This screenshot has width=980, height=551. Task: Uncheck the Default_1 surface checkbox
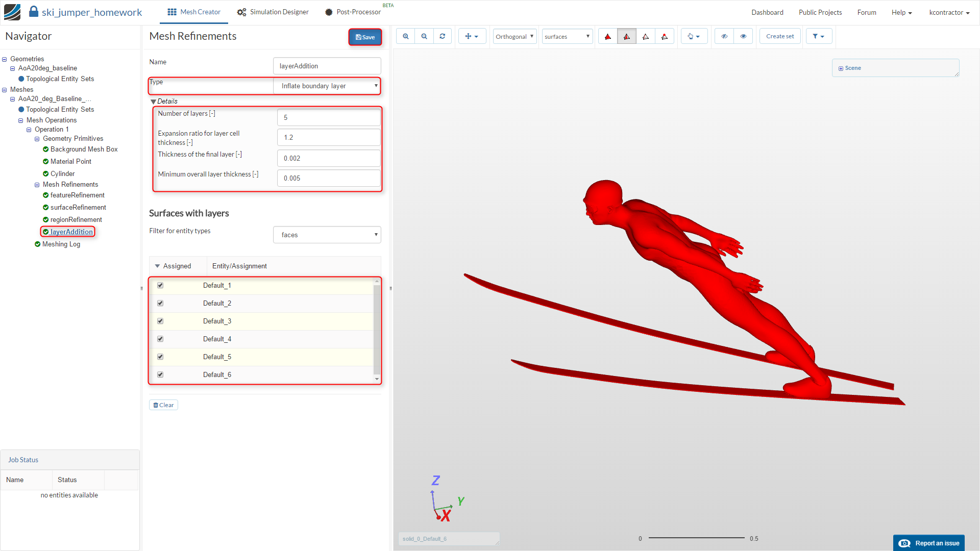160,285
